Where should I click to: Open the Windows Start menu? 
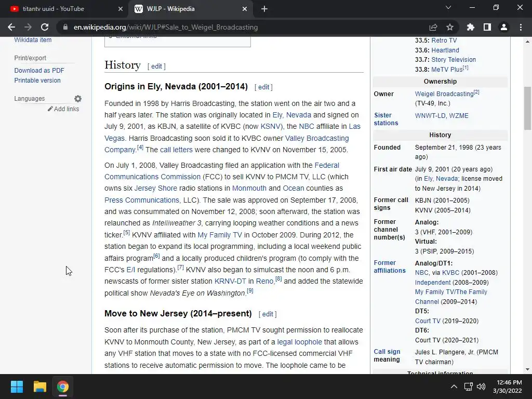tap(17, 387)
